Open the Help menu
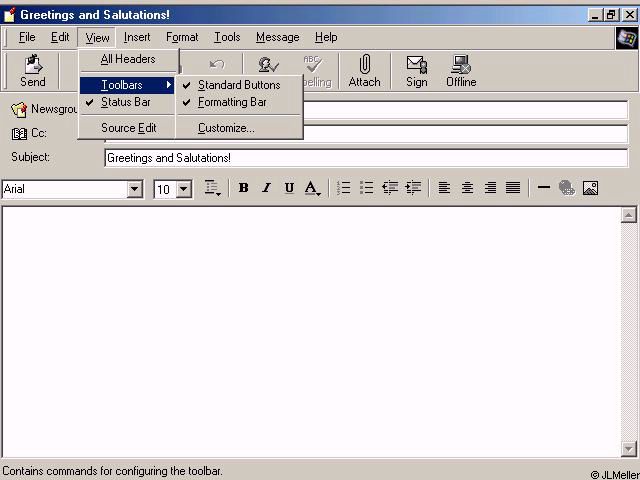This screenshot has width=640, height=480. [326, 38]
